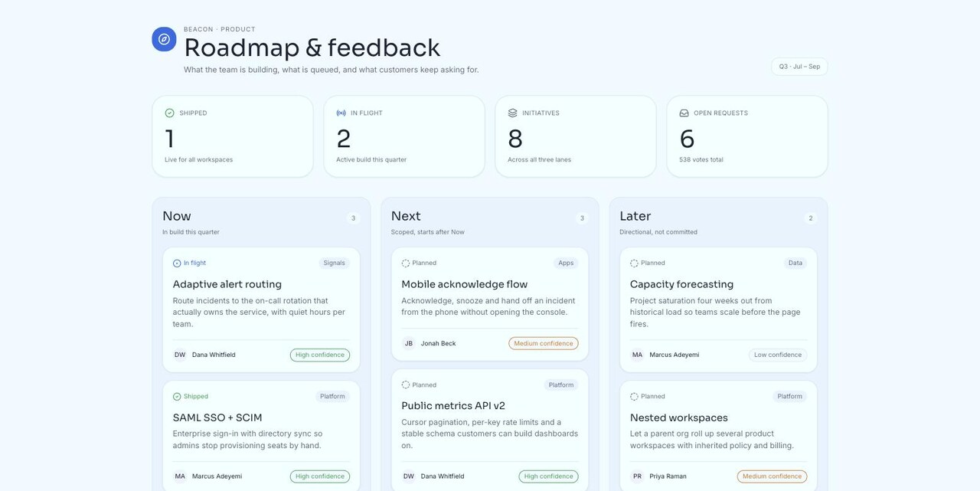Click the Shipped check icon on SAML SSO card

[x=177, y=397]
